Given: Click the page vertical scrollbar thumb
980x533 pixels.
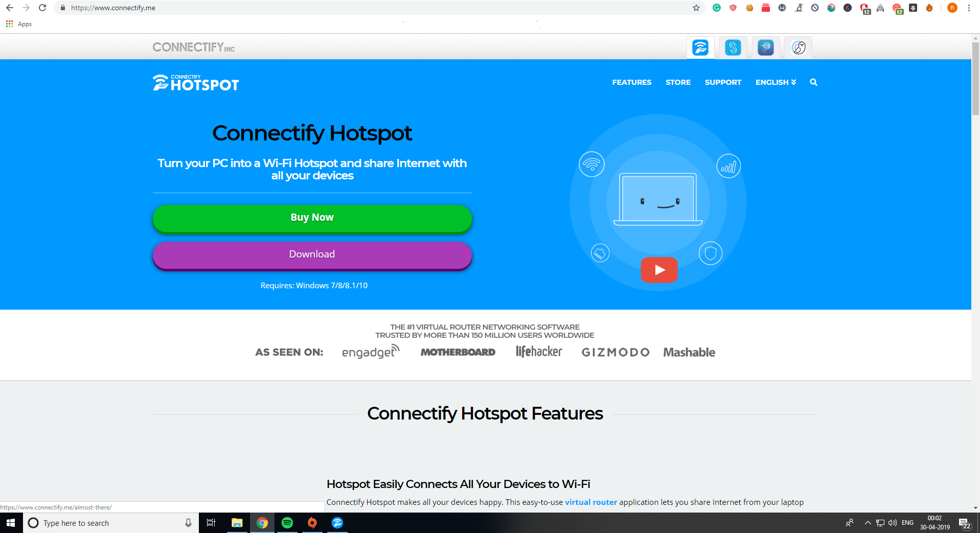Looking at the screenshot, I should pyautogui.click(x=975, y=79).
